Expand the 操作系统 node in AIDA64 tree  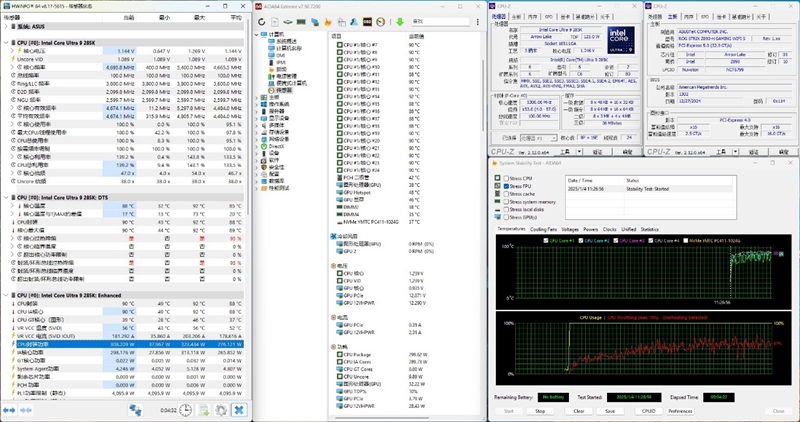point(258,104)
